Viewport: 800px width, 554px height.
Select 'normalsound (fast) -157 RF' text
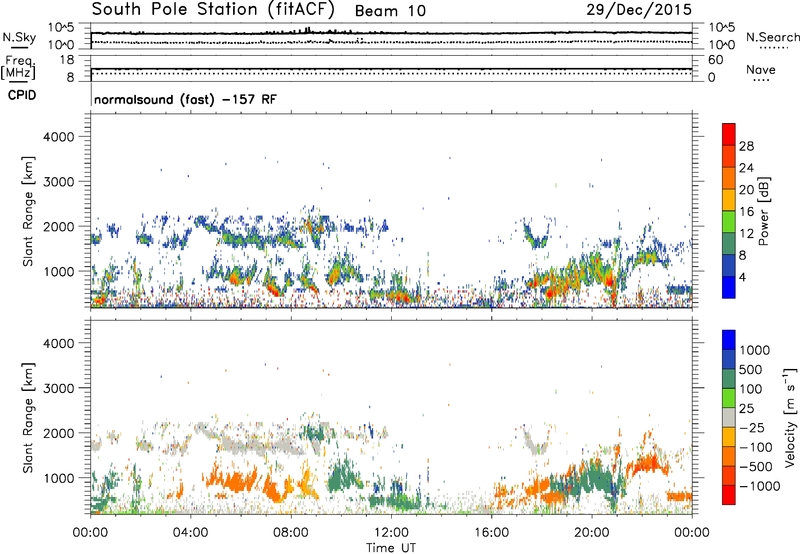pos(185,99)
